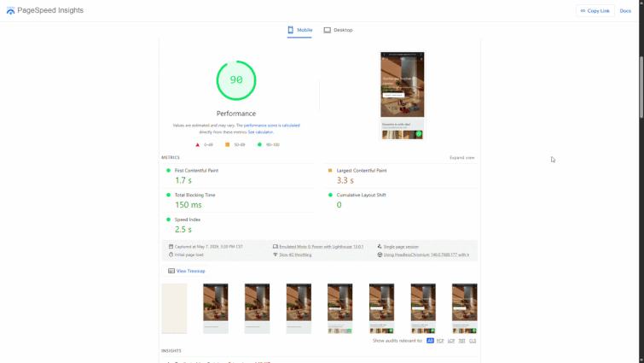The width and height of the screenshot is (644, 363).
Task: Click the Performance label under the gauge
Action: [x=236, y=114]
